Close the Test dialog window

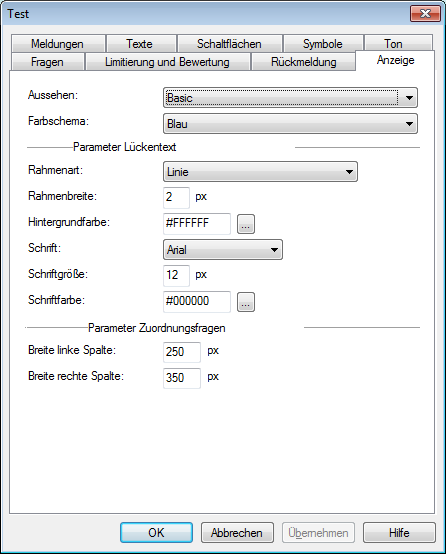click(425, 14)
